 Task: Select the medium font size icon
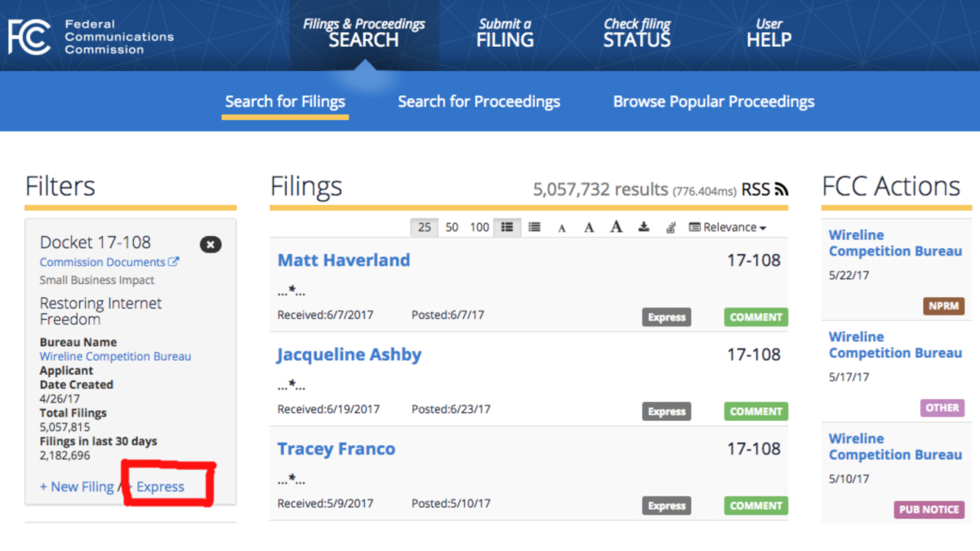589,228
